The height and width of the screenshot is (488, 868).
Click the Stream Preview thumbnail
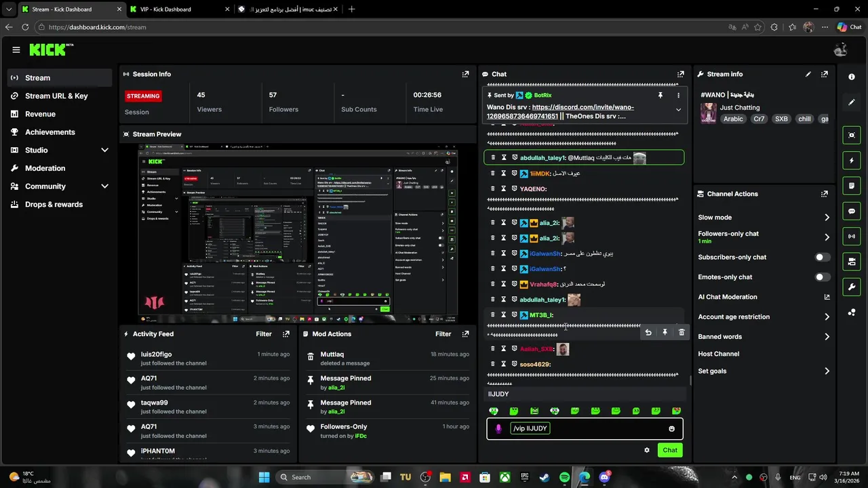[x=298, y=234]
